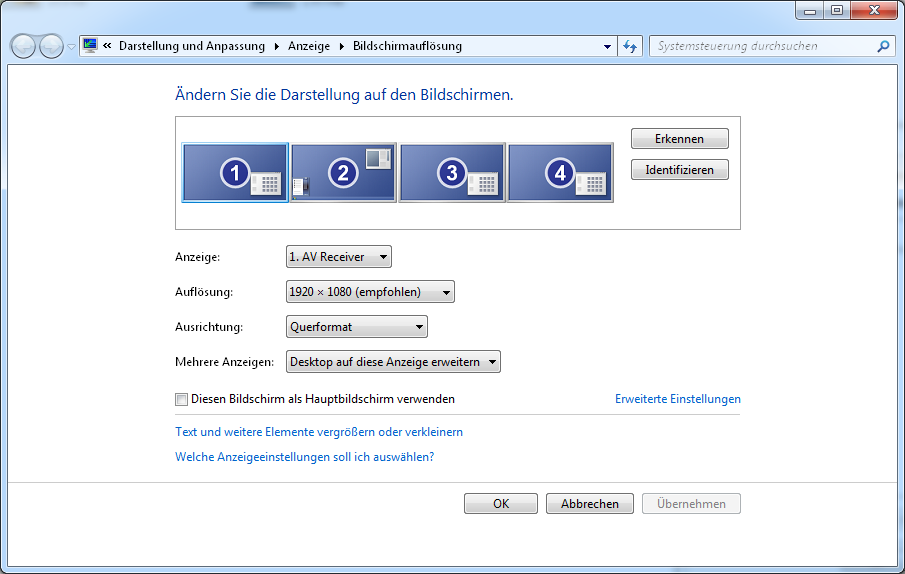Confirm with the OK button
The width and height of the screenshot is (905, 574).
[500, 504]
